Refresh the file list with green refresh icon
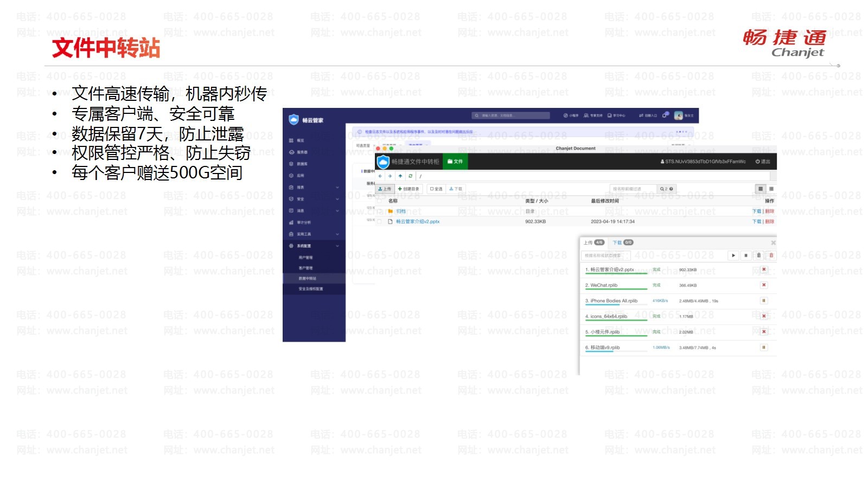This screenshot has width=868, height=488. 411,176
